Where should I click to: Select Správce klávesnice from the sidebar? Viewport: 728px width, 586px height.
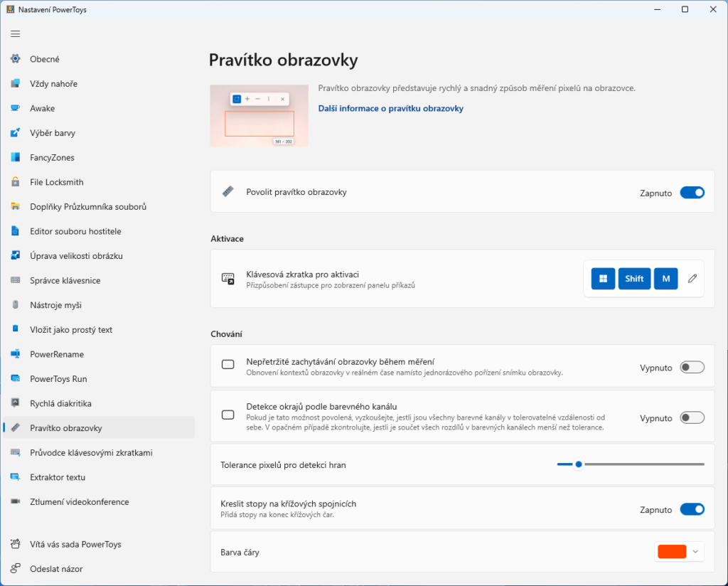coord(65,280)
